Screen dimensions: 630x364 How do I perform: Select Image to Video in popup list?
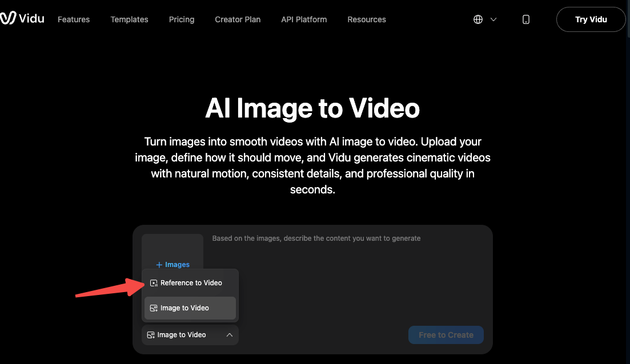click(x=190, y=308)
